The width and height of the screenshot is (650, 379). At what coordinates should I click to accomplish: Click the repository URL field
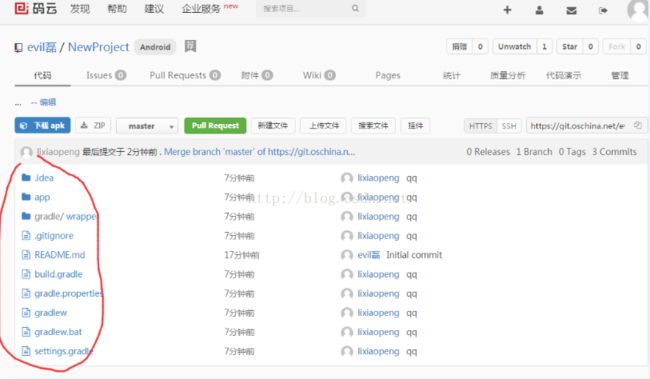tap(577, 126)
